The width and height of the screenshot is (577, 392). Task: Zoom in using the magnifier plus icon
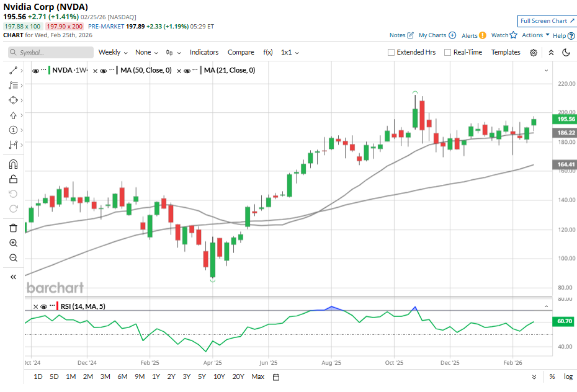click(13, 243)
